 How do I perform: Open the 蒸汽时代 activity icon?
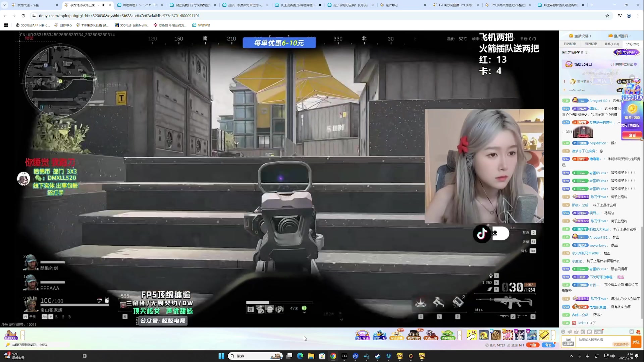414,335
